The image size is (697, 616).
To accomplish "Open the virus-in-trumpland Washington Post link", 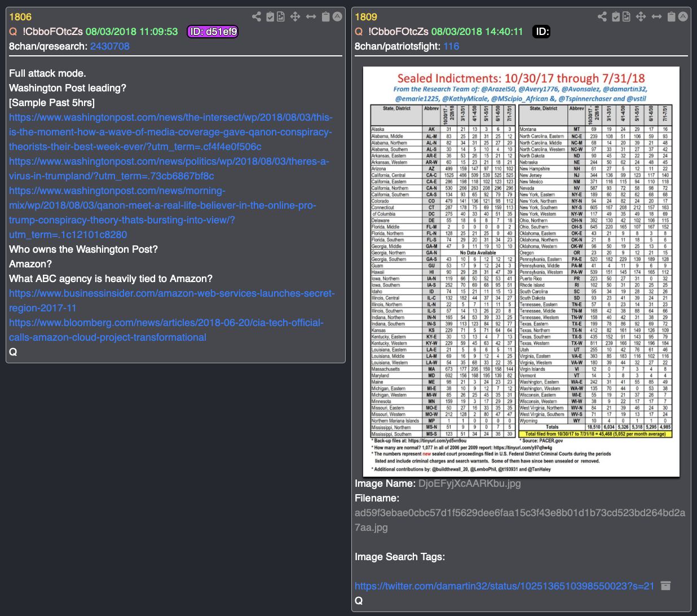I will [x=169, y=169].
